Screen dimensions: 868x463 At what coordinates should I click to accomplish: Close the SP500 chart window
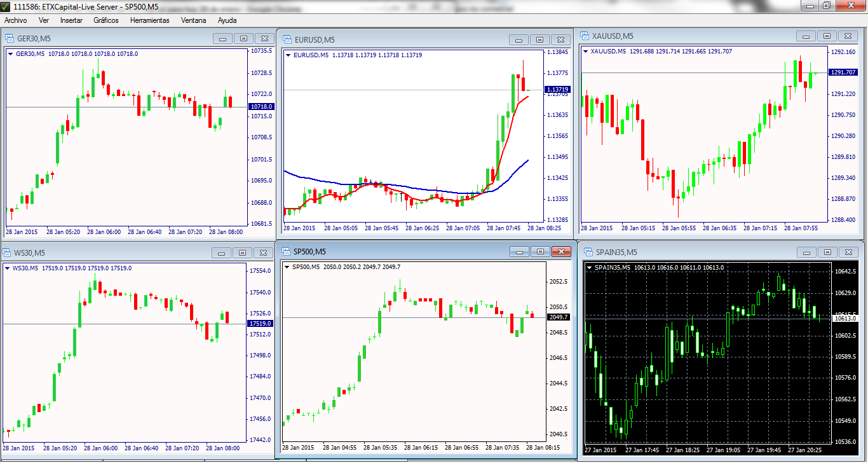[x=560, y=251]
